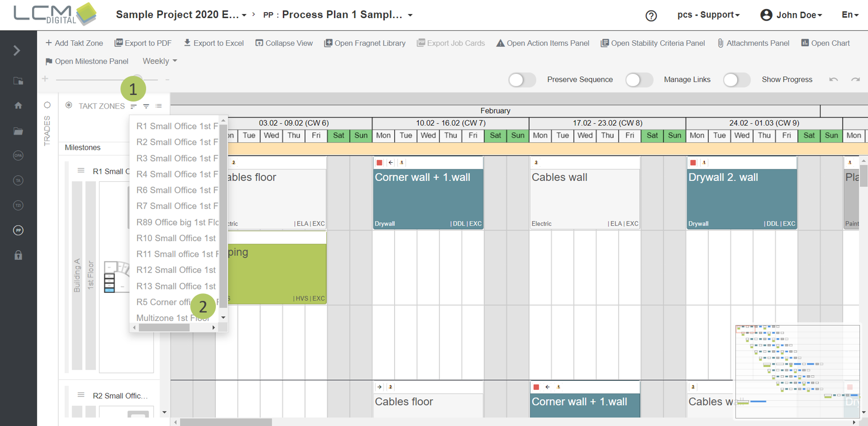This screenshot has width=868, height=426.
Task: Click Export to PDF button
Action: 143,43
